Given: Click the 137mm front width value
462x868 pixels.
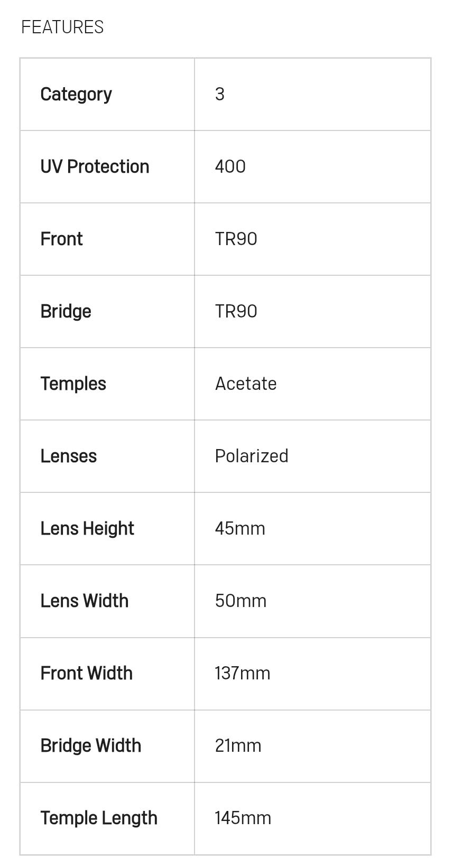Looking at the screenshot, I should pyautogui.click(x=242, y=673).
